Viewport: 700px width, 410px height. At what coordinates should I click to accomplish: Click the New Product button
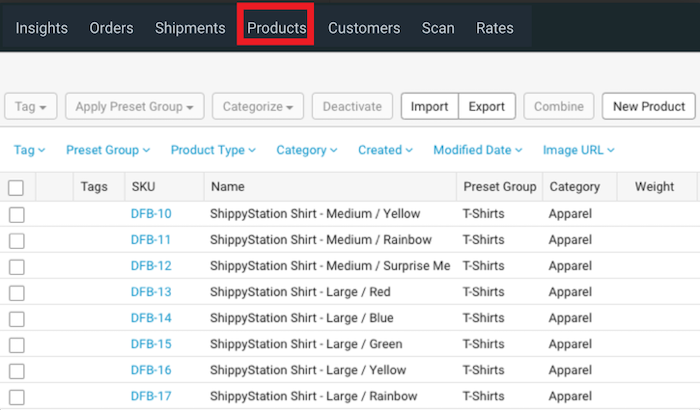[649, 107]
